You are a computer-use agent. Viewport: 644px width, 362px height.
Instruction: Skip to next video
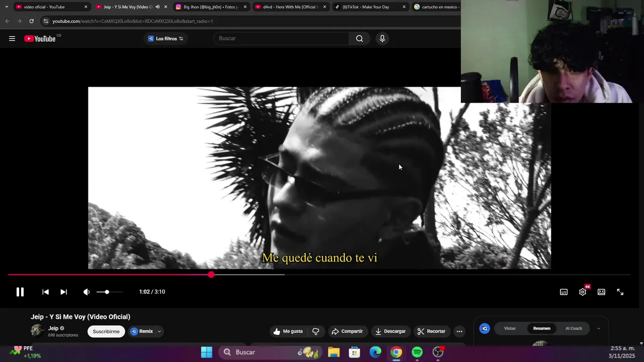[63, 292]
